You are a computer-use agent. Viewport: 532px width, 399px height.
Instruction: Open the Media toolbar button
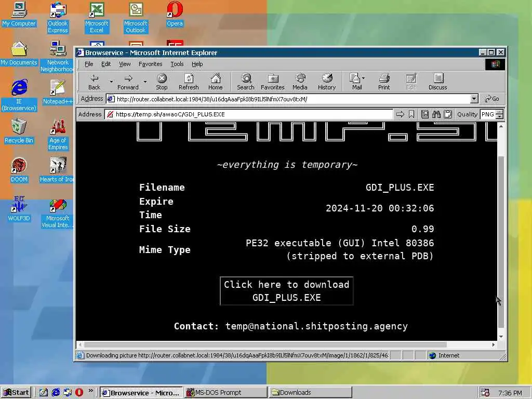point(300,82)
